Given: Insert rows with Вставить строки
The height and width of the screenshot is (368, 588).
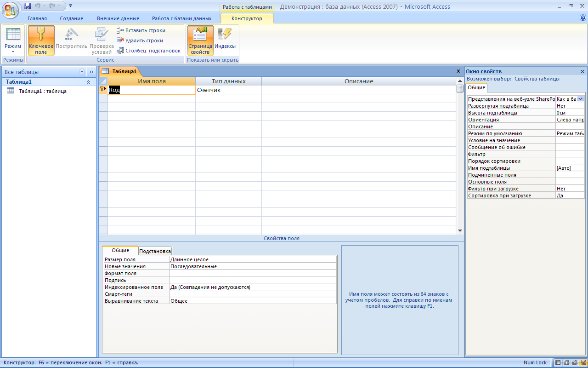Looking at the screenshot, I should tap(141, 30).
